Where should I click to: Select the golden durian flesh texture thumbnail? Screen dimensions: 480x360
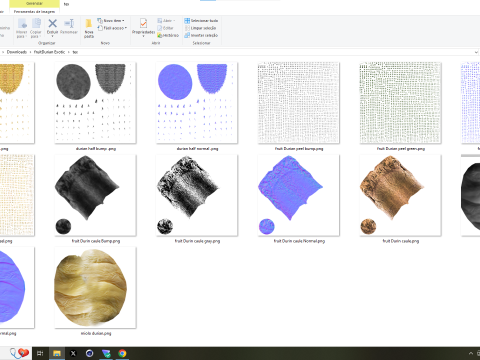pos(95,291)
